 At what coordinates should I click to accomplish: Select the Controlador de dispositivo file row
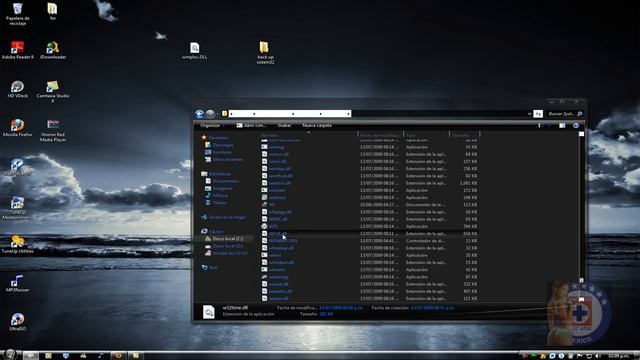click(x=369, y=241)
